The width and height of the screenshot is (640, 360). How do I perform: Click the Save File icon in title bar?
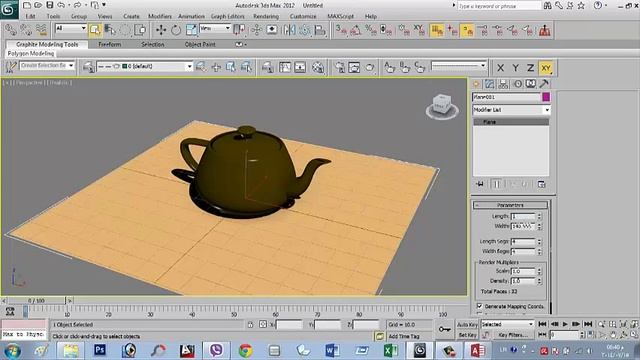[x=50, y=5]
